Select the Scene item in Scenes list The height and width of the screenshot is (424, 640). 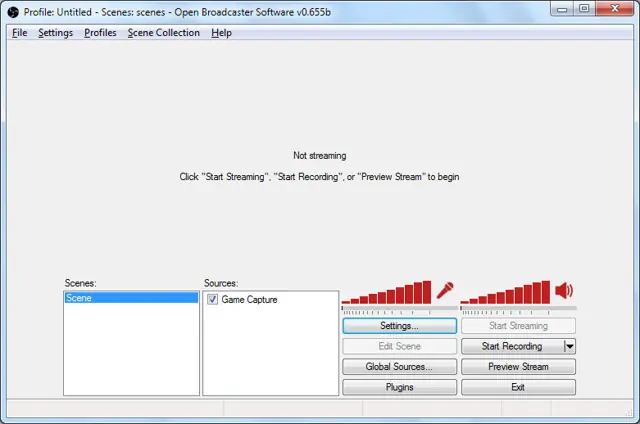point(131,298)
